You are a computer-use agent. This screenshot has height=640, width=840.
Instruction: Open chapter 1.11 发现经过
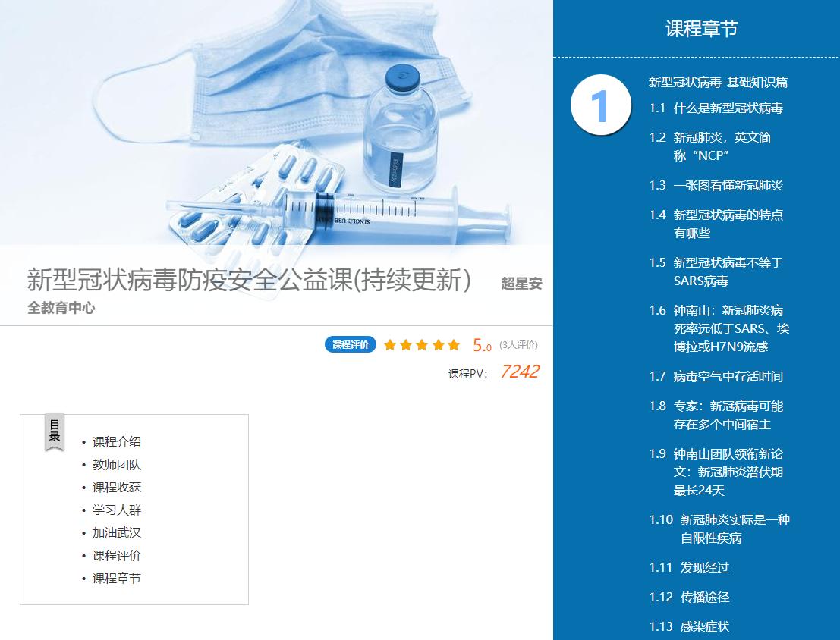pyautogui.click(x=689, y=568)
